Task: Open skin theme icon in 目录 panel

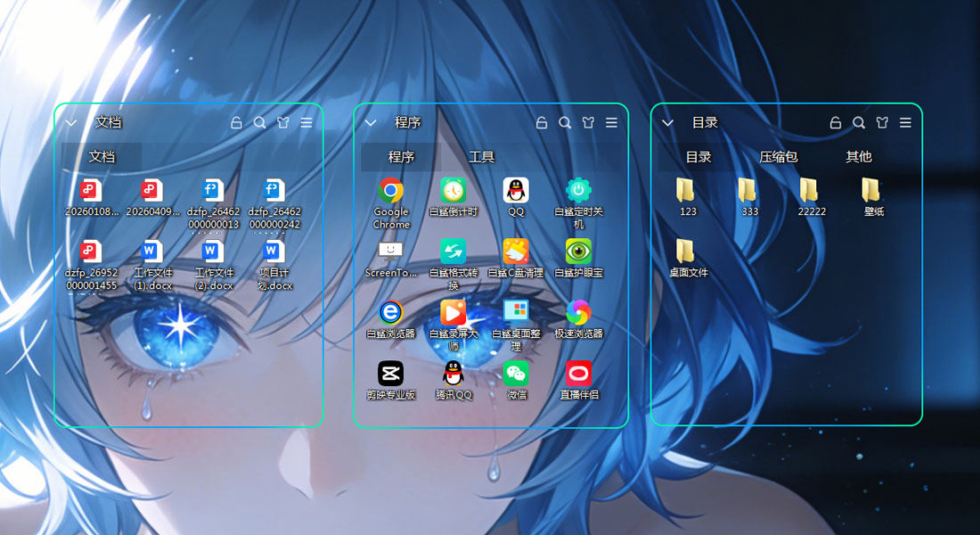Action: [882, 123]
